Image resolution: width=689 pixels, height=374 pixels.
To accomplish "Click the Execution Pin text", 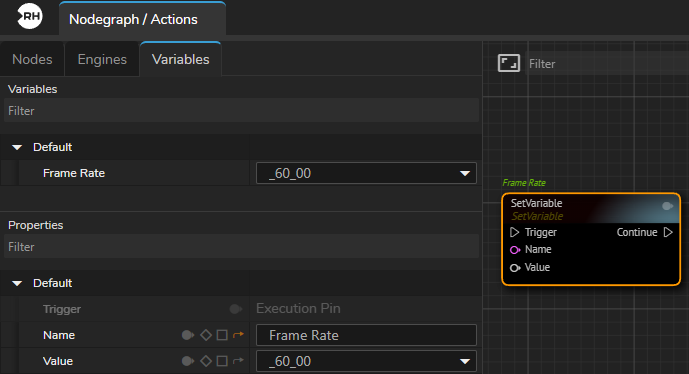I will coord(298,309).
